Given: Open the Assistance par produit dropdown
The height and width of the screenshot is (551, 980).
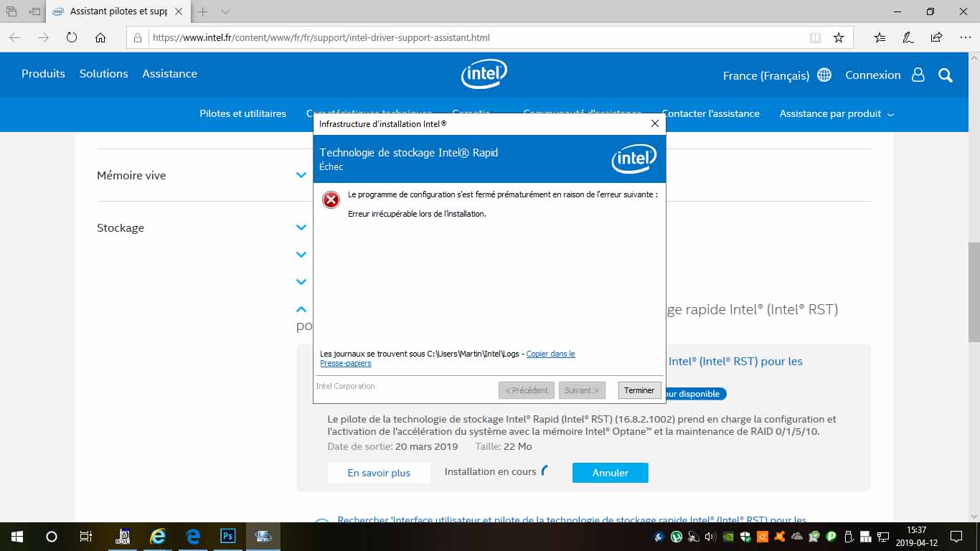Looking at the screenshot, I should click(837, 113).
